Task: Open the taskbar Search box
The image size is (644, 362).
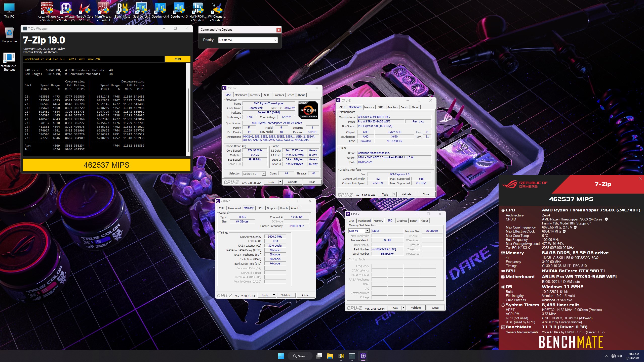Action: [300, 356]
